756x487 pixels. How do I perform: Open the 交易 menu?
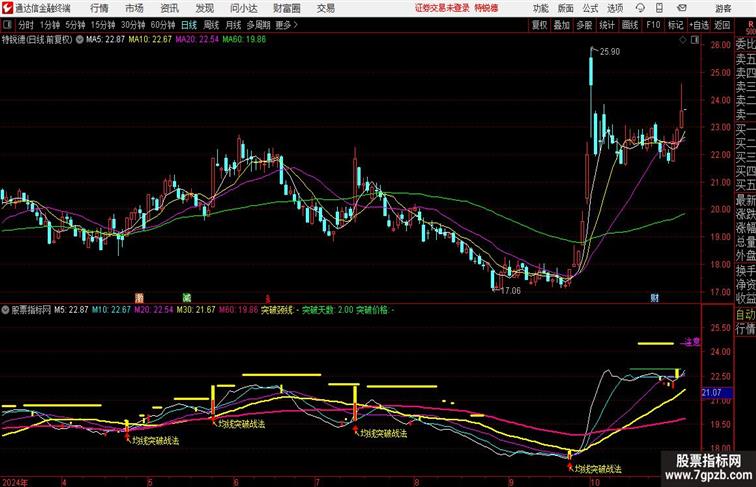coord(325,8)
